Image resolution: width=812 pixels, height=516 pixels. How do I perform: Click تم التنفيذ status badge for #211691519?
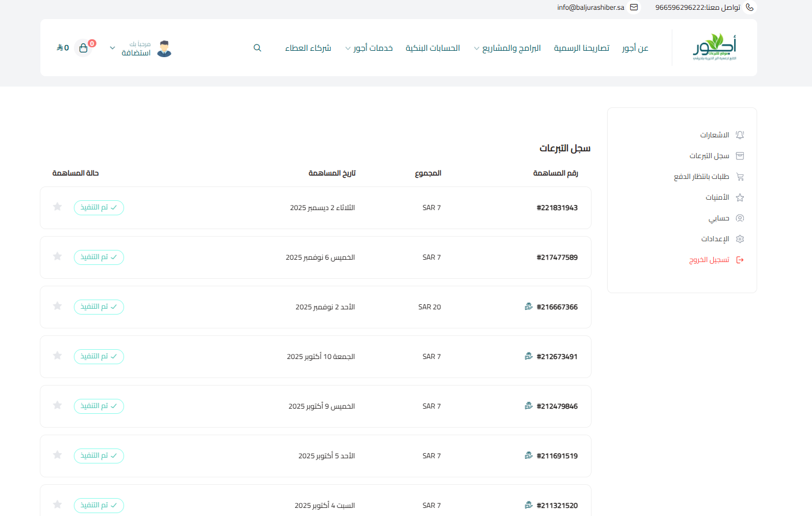pos(99,456)
